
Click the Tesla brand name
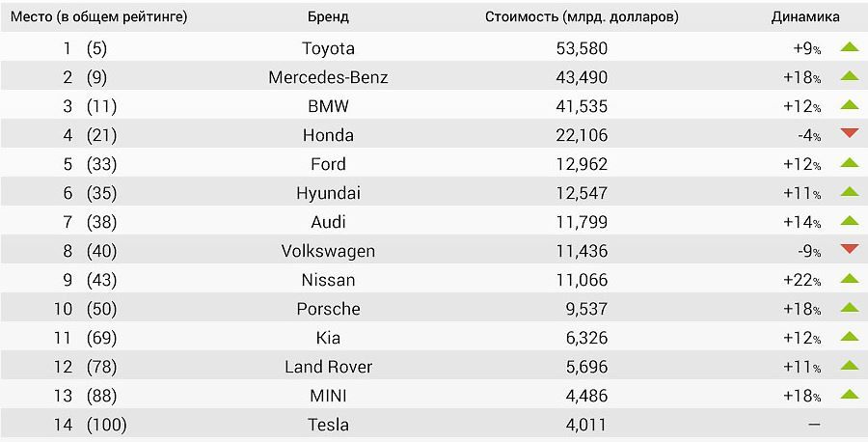328,425
